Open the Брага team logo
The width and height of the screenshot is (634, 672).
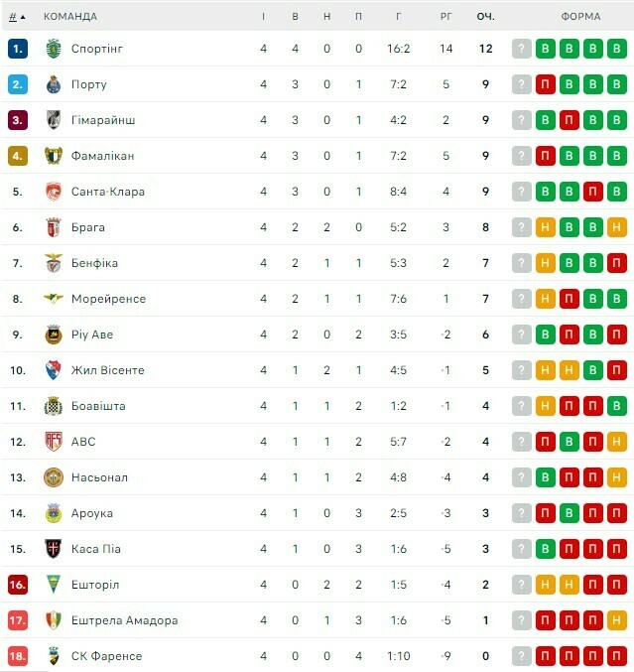[54, 227]
